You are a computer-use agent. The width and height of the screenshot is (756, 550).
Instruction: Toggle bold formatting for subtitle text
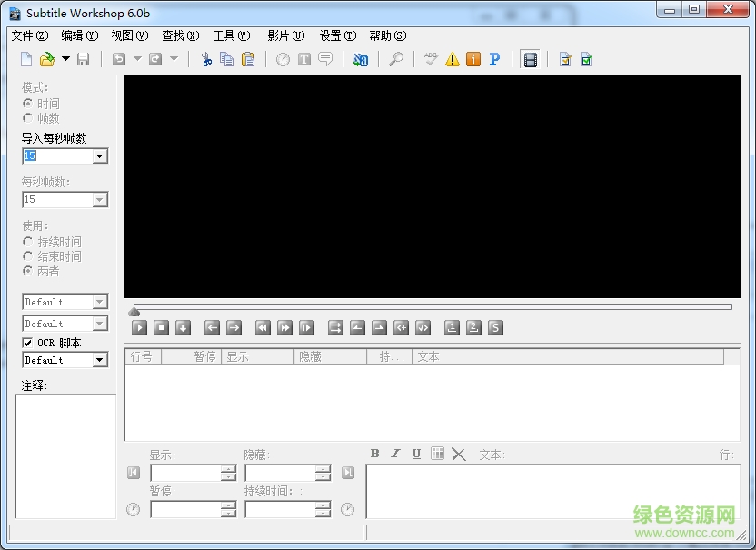pos(374,454)
